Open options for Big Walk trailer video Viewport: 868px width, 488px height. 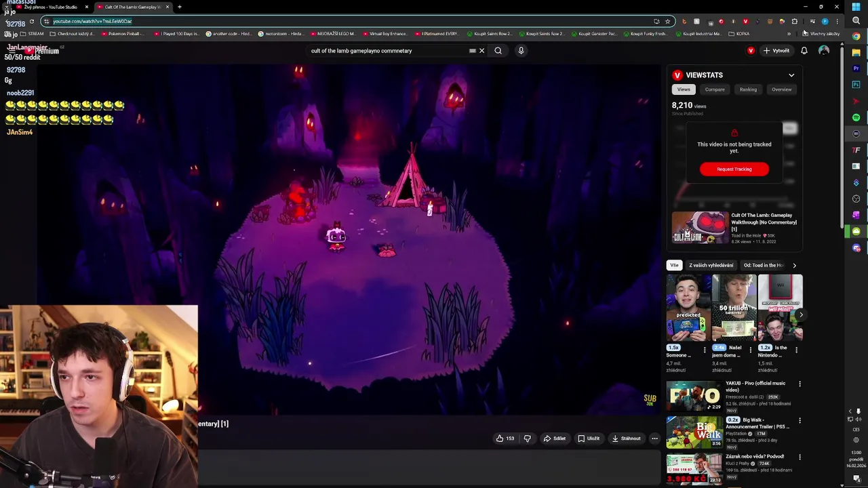click(800, 420)
